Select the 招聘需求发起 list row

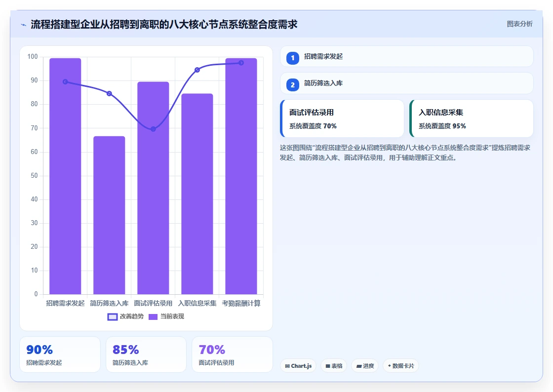point(407,56)
